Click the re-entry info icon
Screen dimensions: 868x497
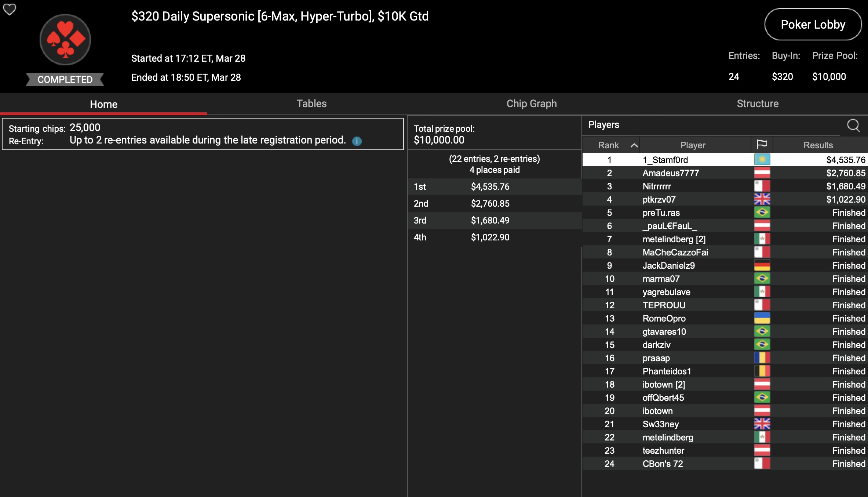click(357, 141)
